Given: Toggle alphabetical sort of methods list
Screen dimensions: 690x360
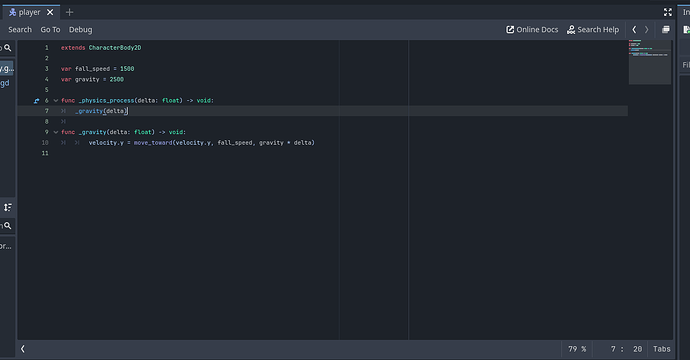Looking at the screenshot, I should (x=7, y=207).
